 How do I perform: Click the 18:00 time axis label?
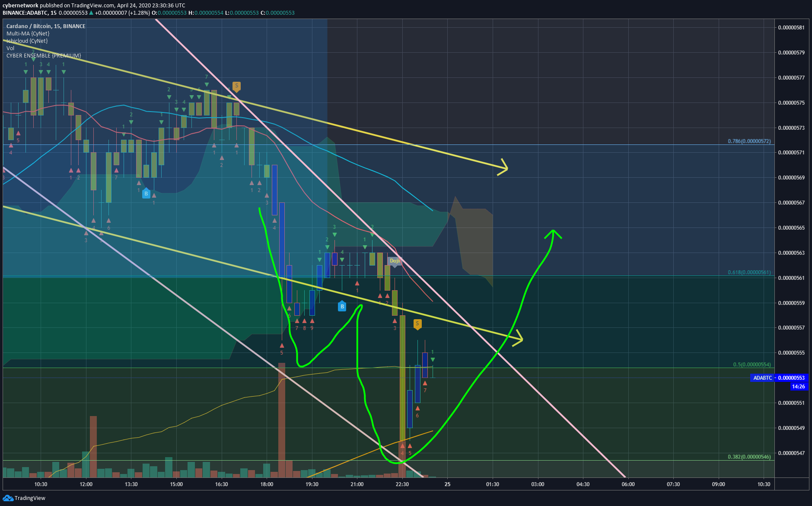click(x=267, y=484)
